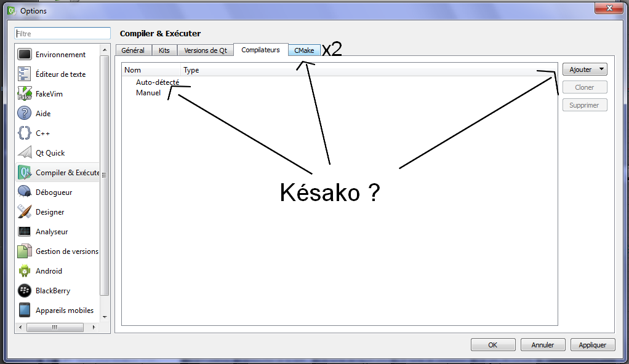This screenshot has height=364, width=629.
Task: Click the horizontal scrollbar under the category list
Action: 54,326
